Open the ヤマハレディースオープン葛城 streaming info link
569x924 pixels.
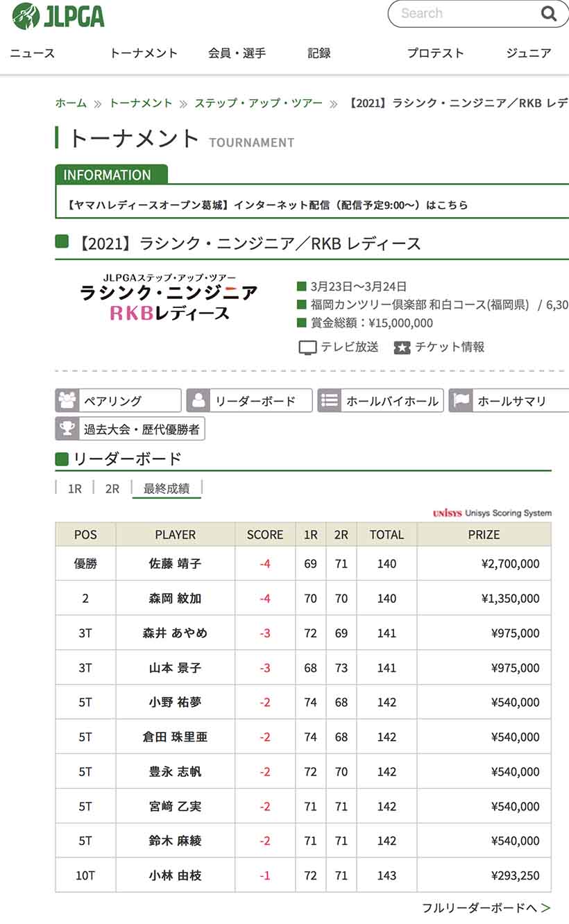pyautogui.click(x=268, y=205)
